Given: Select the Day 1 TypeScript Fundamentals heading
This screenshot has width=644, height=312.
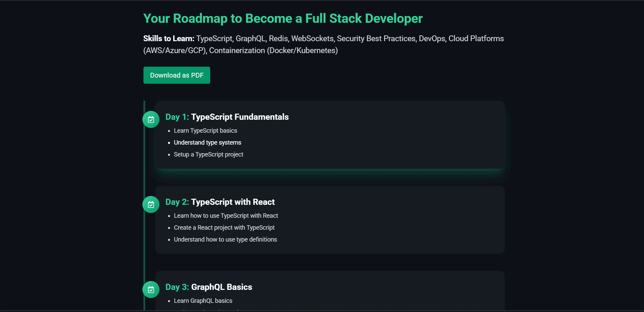Looking at the screenshot, I should 227,117.
